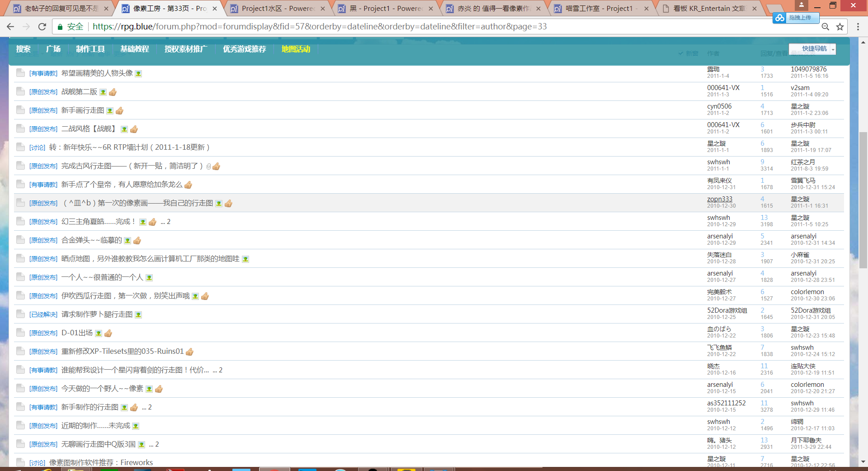Click thumbs-up icon next to D-01出场

[x=108, y=333]
